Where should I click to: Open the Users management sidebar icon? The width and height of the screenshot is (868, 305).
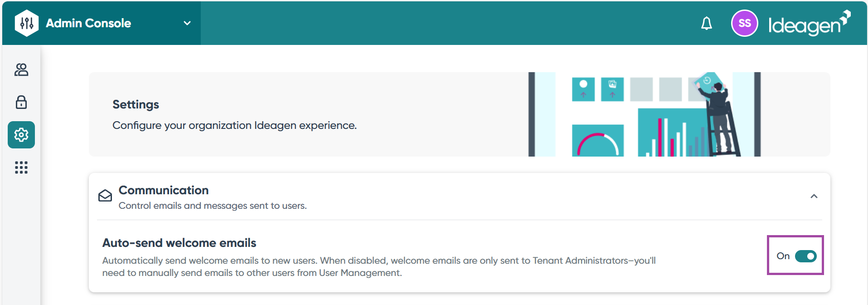click(x=21, y=69)
